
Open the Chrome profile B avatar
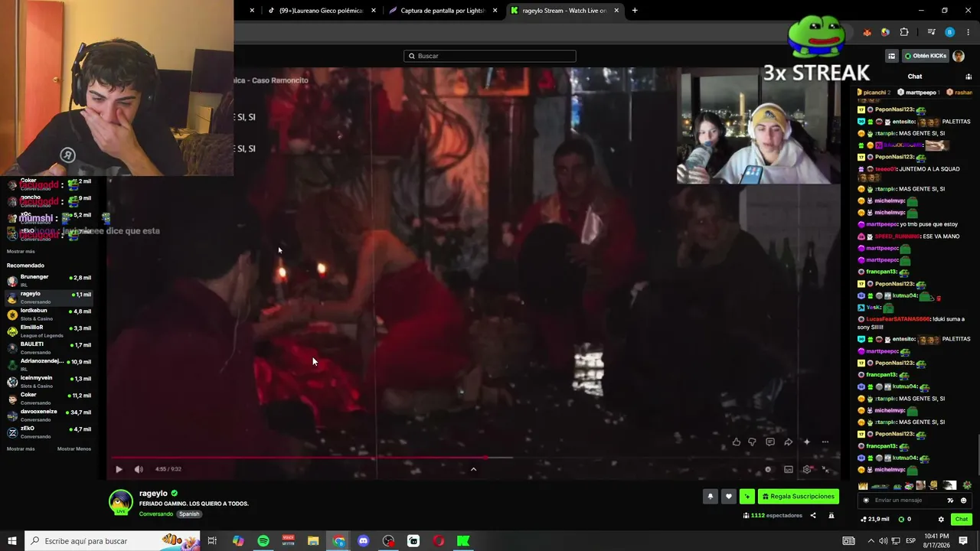coord(949,32)
